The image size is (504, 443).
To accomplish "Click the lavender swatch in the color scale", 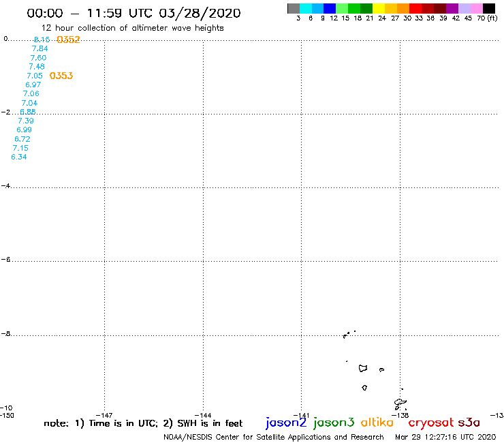I will point(464,8).
